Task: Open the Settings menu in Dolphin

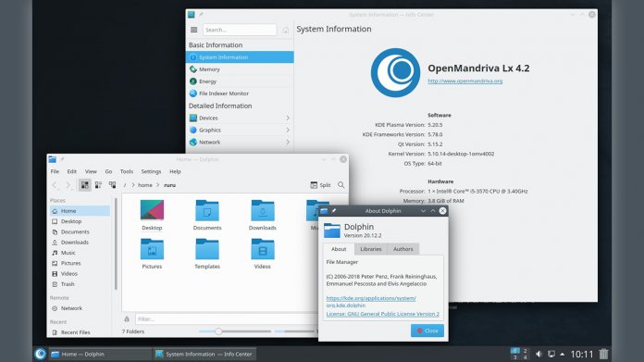Action: pyautogui.click(x=151, y=171)
